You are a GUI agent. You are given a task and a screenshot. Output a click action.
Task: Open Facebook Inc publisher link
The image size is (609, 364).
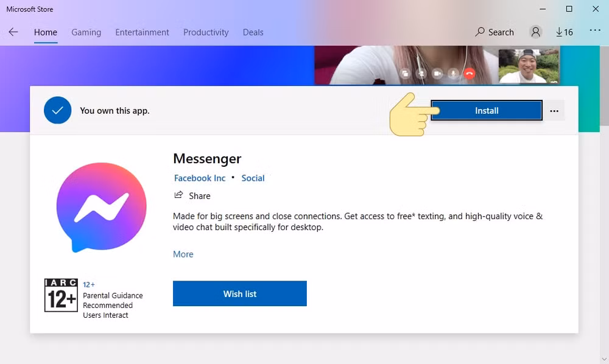200,178
